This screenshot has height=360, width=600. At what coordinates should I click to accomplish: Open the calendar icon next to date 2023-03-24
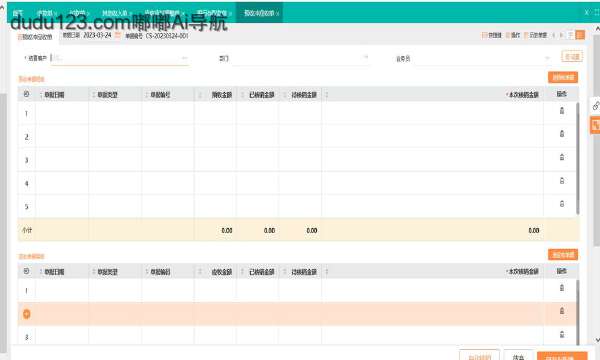(118, 35)
